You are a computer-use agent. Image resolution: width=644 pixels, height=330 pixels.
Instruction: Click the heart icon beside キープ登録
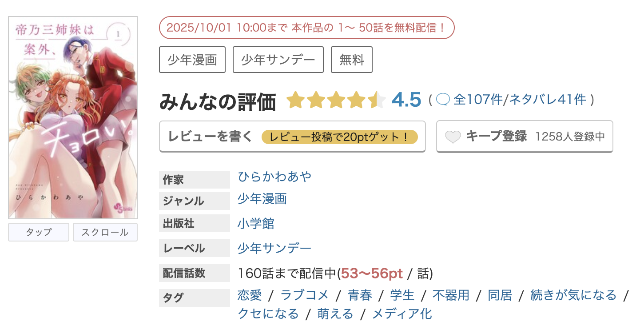[x=453, y=137]
